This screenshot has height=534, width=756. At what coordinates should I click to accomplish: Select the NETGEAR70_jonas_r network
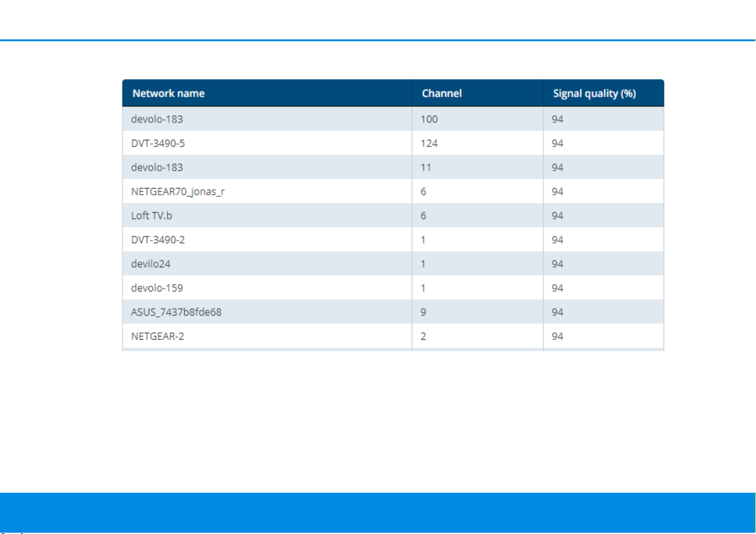tap(393, 192)
